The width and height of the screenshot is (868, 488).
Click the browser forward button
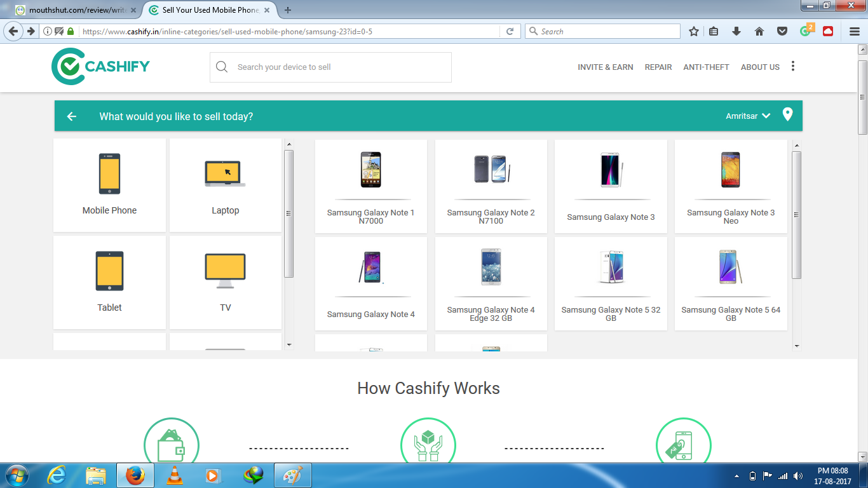[31, 31]
